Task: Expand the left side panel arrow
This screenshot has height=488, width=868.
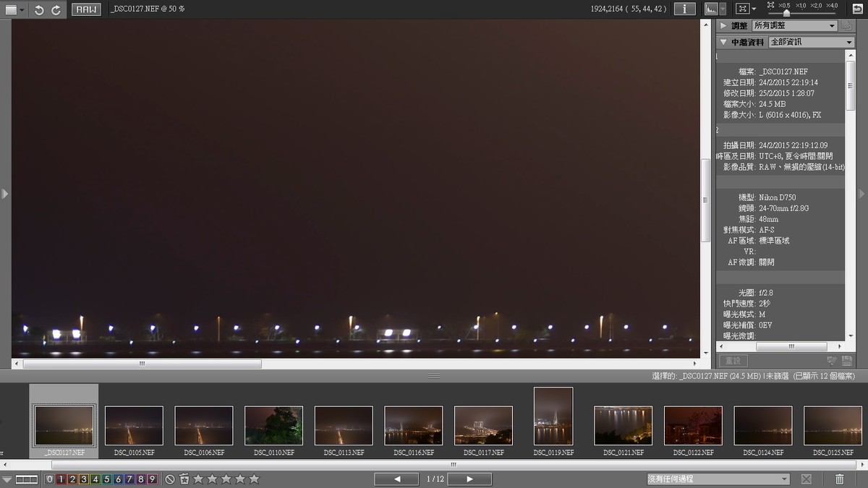Action: tap(4, 194)
